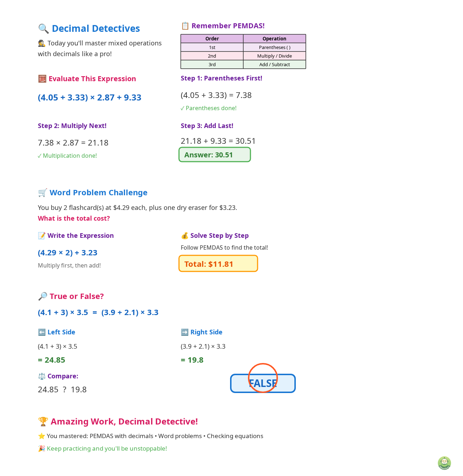The width and height of the screenshot is (463, 476).
Task: Click the star icon before 'You mastered'
Action: point(41,436)
